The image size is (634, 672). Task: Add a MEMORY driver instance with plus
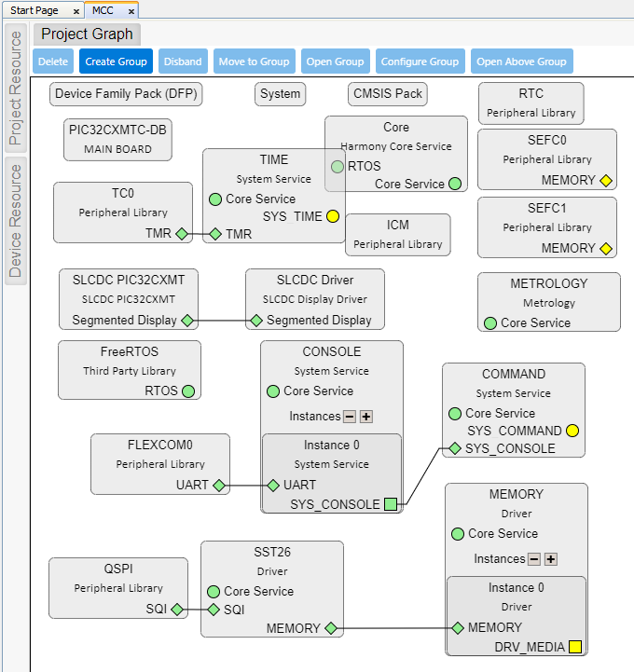(551, 559)
